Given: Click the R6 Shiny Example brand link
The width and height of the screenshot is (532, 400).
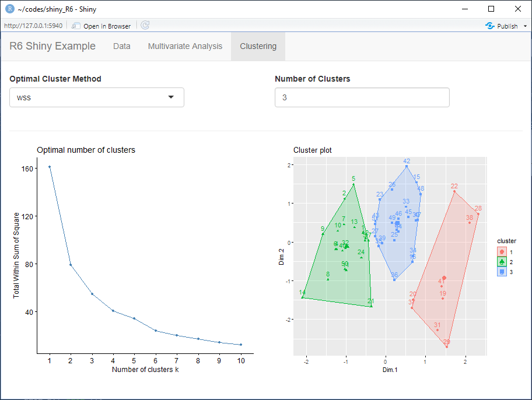Looking at the screenshot, I should [52, 46].
